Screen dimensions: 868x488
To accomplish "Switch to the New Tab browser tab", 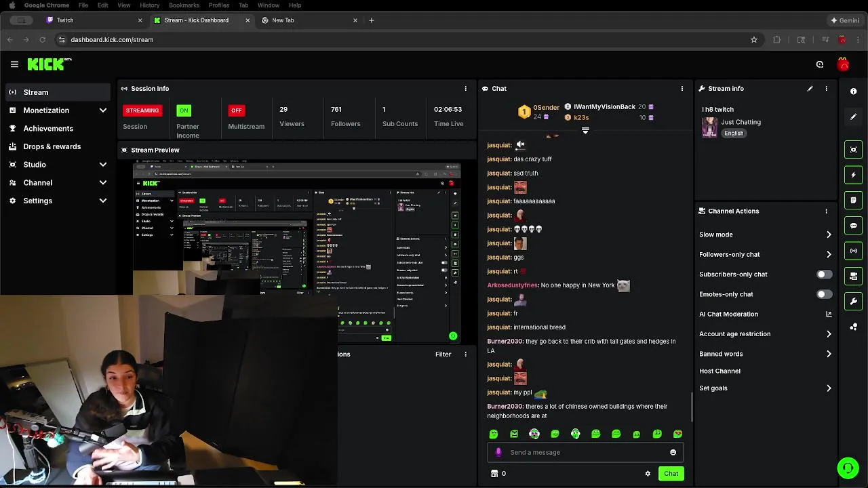I will click(309, 20).
